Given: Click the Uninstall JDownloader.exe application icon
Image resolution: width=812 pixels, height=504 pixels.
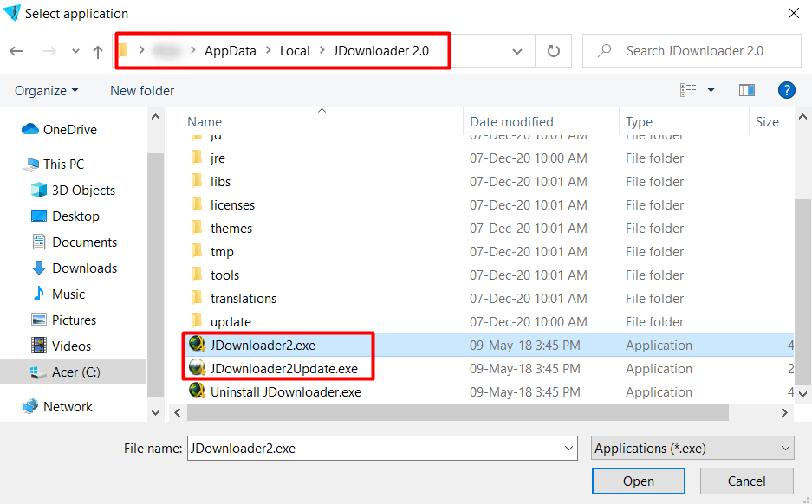Looking at the screenshot, I should pos(197,391).
